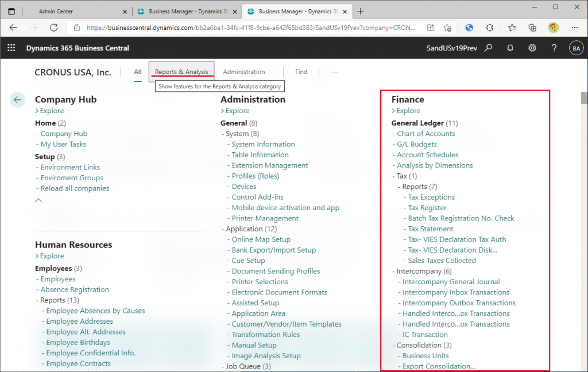Expand Explore under Human Resources

pyautogui.click(x=49, y=256)
